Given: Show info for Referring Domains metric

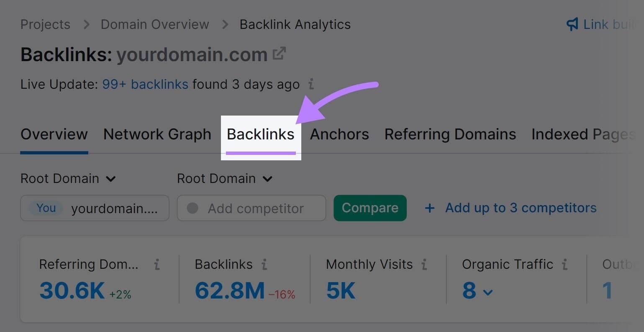Looking at the screenshot, I should [157, 264].
